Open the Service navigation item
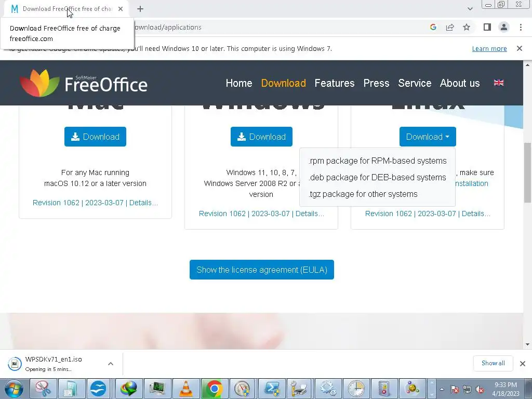532x399 pixels. coord(415,83)
